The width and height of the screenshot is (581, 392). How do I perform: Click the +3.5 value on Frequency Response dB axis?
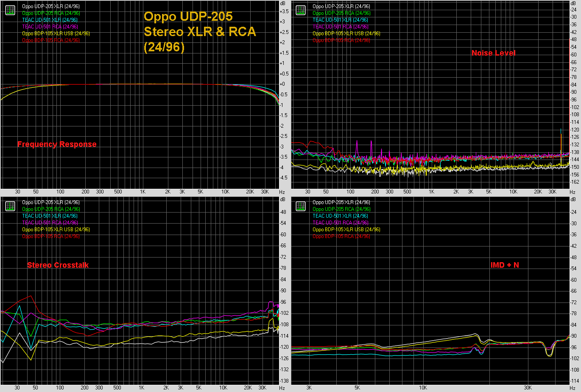[284, 11]
